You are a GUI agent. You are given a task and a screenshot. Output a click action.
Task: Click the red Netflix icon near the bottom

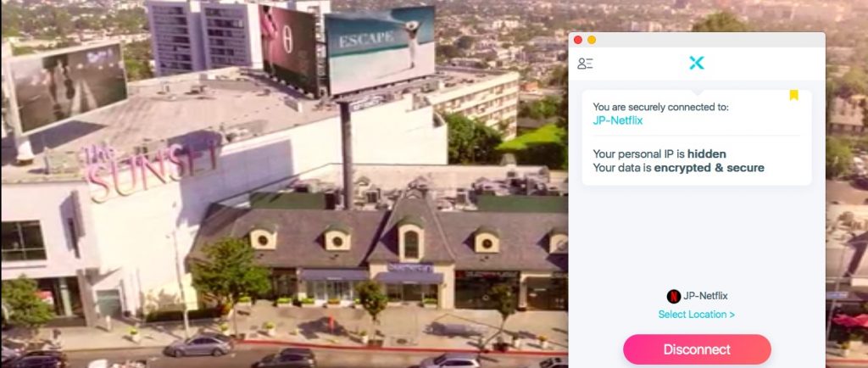coord(674,296)
